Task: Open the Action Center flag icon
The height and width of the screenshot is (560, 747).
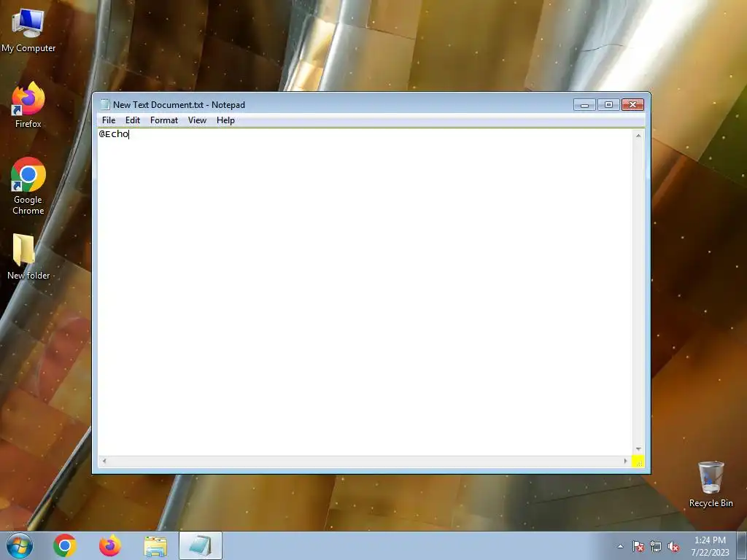Action: click(638, 546)
